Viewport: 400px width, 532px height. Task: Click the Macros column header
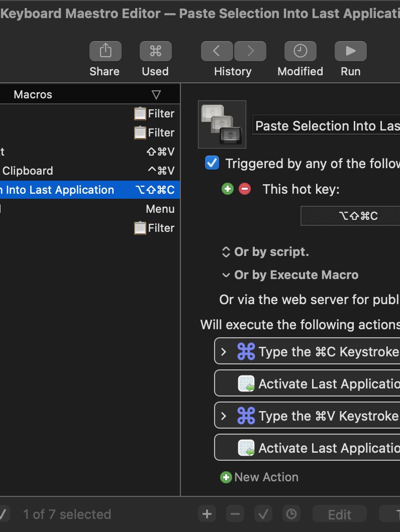coord(90,94)
